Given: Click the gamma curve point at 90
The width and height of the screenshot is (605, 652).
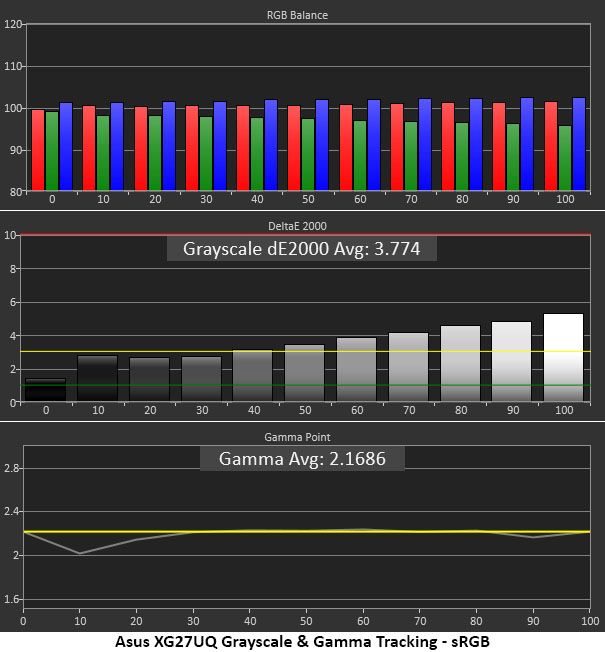Looking at the screenshot, I should coord(533,537).
